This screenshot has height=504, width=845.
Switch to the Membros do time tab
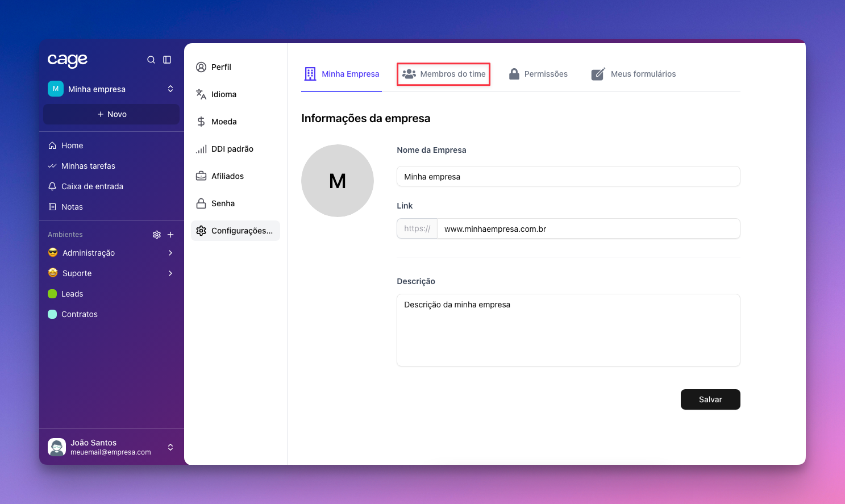[x=444, y=74]
